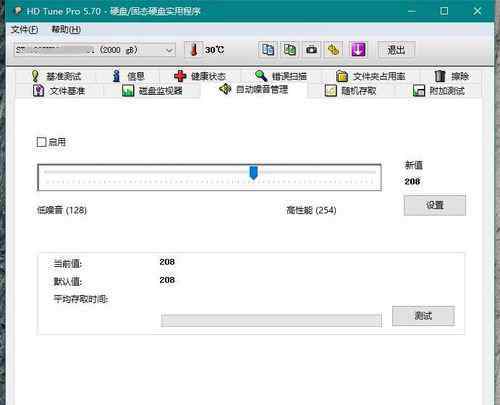This screenshot has height=405, width=500.
Task: Open the 健康状态 tab with red cross
Action: 200,76
